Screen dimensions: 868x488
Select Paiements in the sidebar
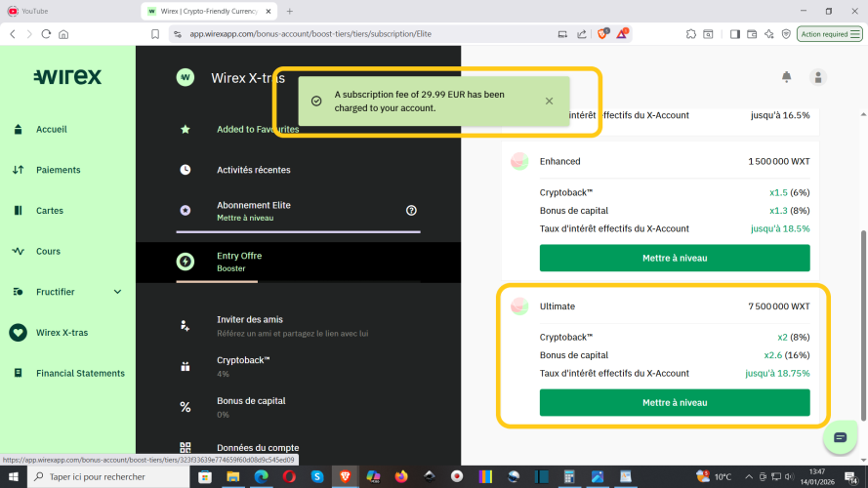[58, 170]
